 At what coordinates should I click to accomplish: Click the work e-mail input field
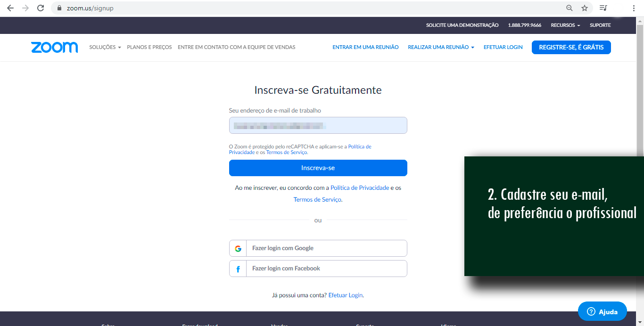coord(318,125)
